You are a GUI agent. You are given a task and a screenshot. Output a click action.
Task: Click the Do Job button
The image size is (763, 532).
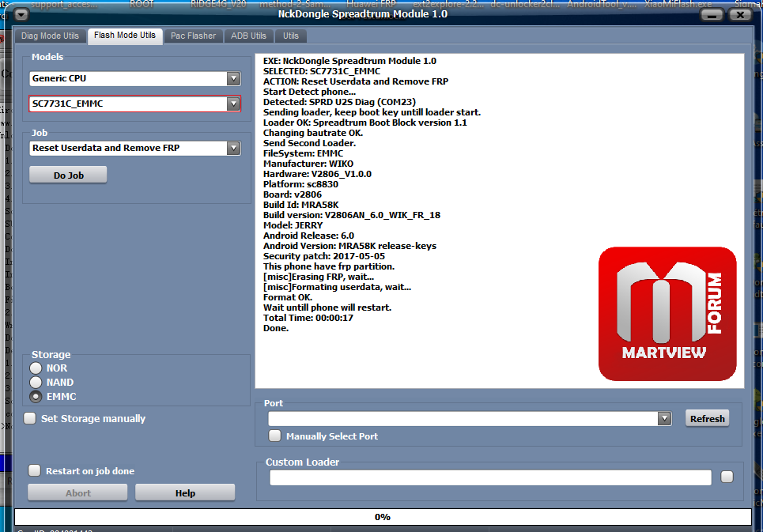(68, 175)
